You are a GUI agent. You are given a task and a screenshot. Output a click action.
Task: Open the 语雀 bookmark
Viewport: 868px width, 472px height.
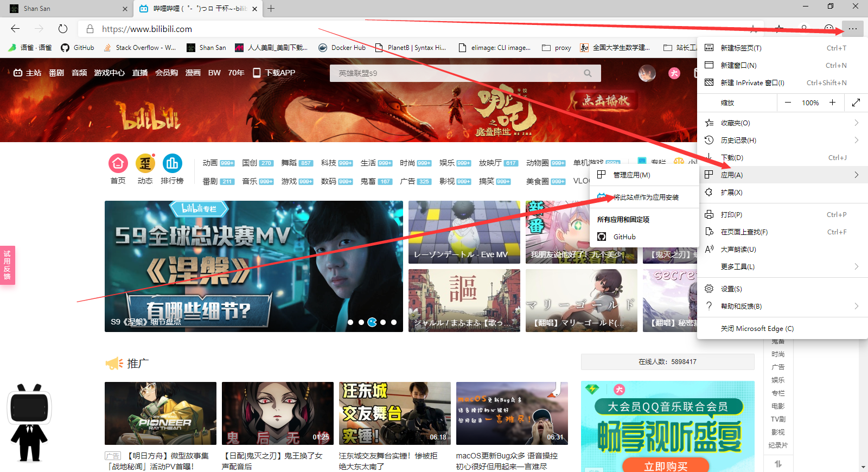(30, 48)
